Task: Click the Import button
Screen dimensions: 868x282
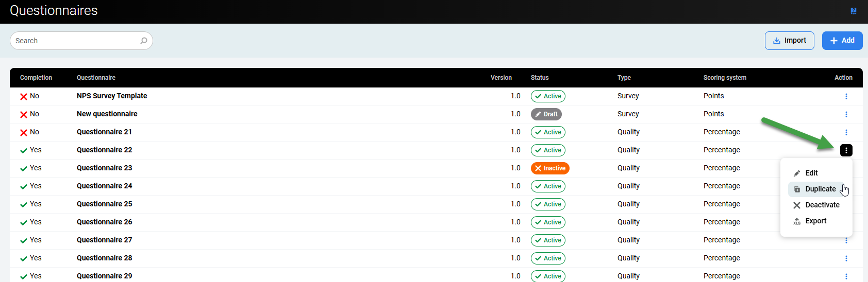Action: coord(789,41)
